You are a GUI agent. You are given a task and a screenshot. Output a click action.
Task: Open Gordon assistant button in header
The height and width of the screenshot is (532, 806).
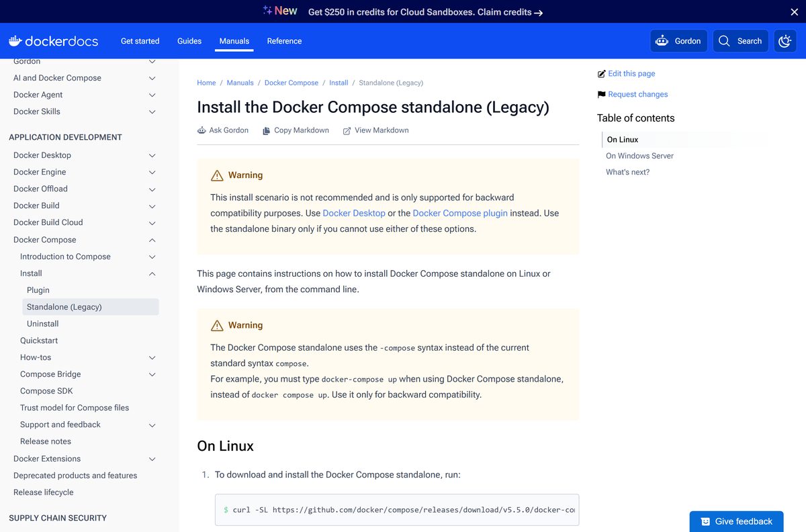[x=678, y=41]
